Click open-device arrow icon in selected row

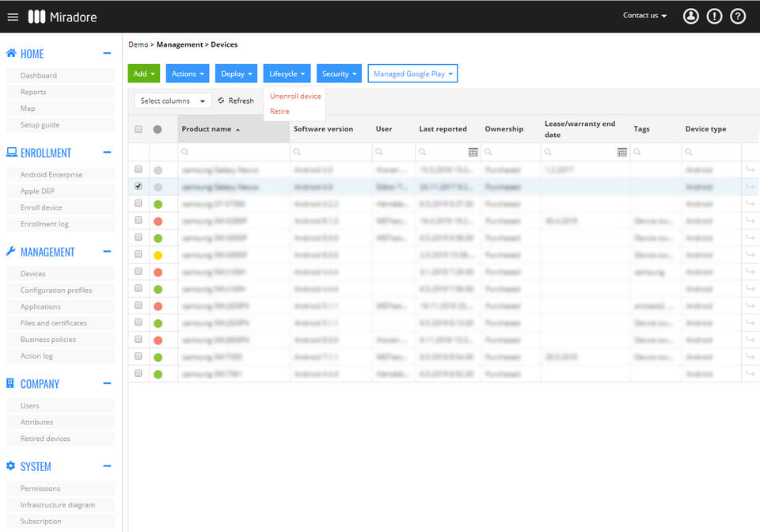coord(750,187)
